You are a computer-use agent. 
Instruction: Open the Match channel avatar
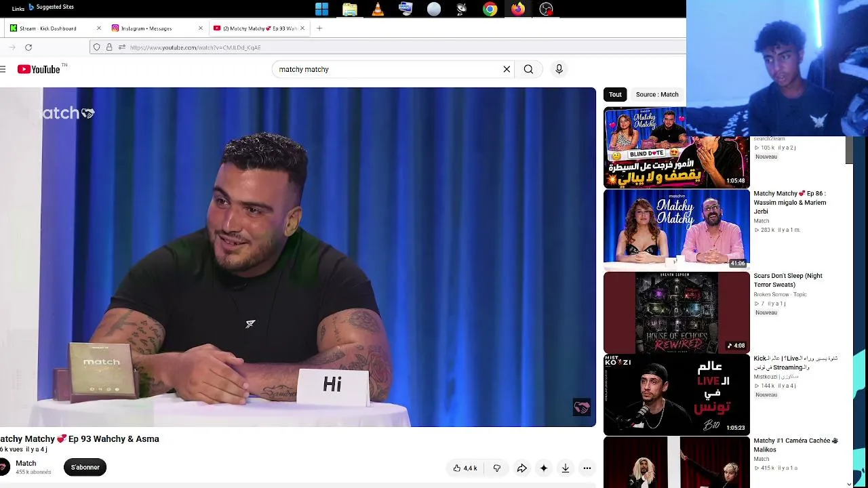(x=4, y=467)
